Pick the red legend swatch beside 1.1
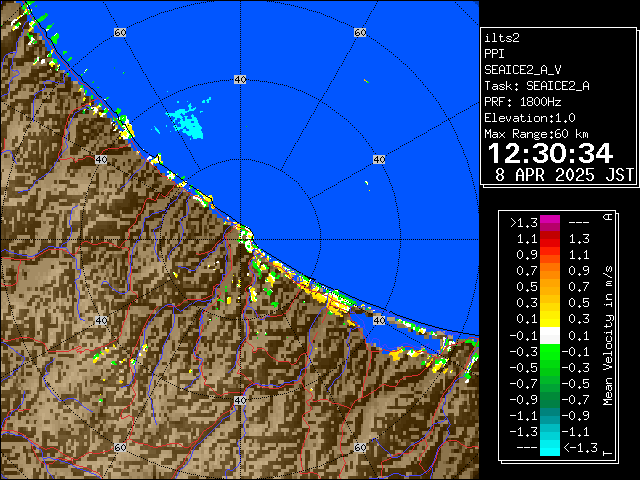Image resolution: width=640 pixels, height=480 pixels. click(550, 239)
